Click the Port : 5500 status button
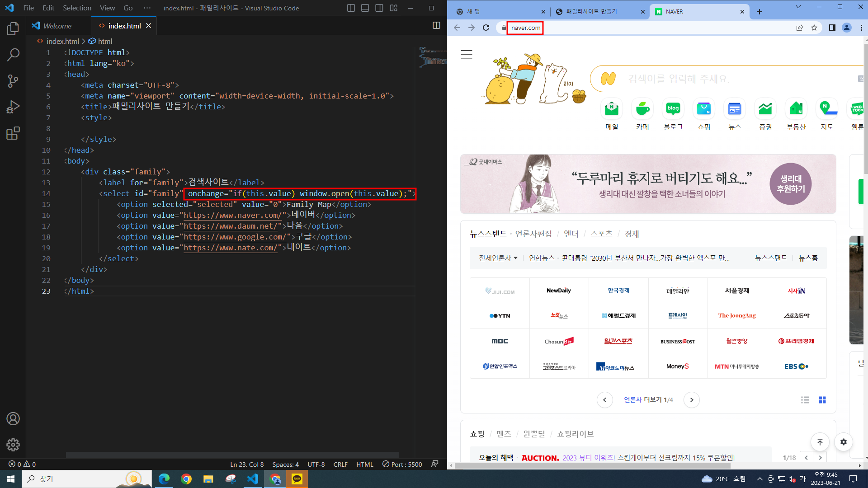 402,465
